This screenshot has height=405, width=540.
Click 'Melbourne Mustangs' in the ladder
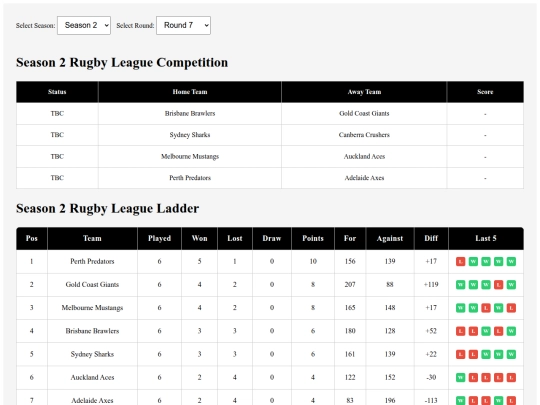tap(92, 308)
